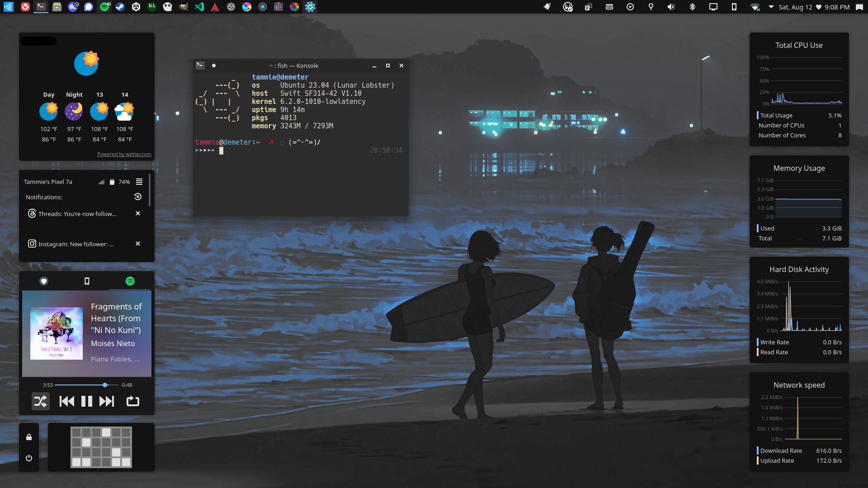Click the Write Rate entry in Hard Disk Activity

[x=799, y=342]
